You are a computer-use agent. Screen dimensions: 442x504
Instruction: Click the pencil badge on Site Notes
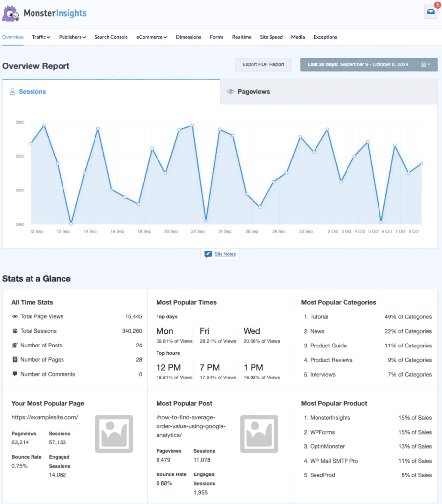click(x=209, y=254)
